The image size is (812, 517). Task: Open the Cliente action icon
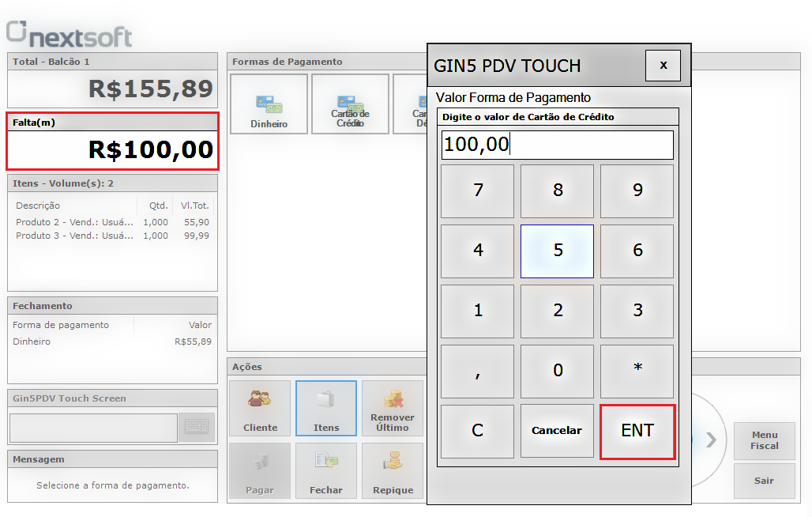(x=260, y=408)
